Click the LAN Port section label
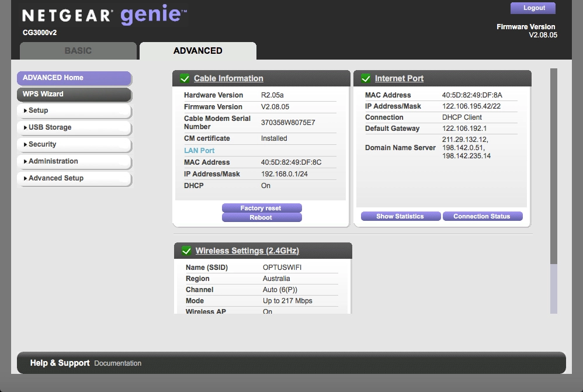The image size is (583, 392). 199,151
